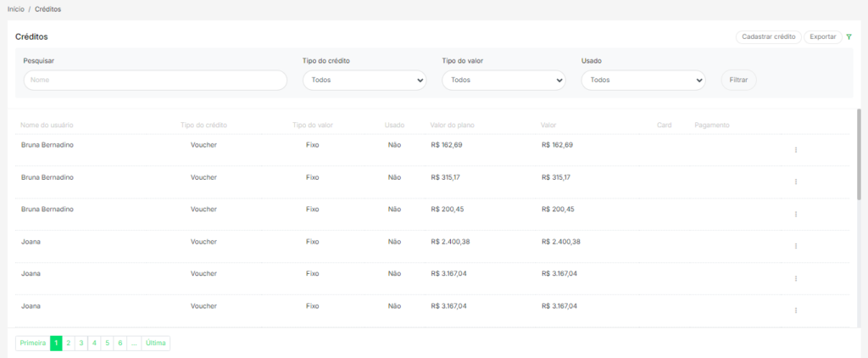Open kebab menu for last Joana row
The image size is (868, 358).
click(796, 310)
